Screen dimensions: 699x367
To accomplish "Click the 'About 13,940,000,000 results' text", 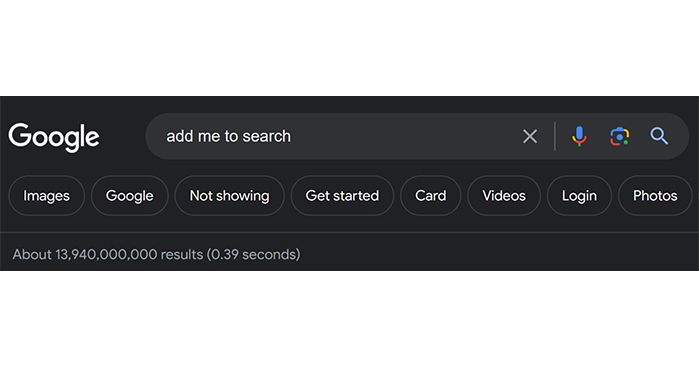I will point(107,254).
